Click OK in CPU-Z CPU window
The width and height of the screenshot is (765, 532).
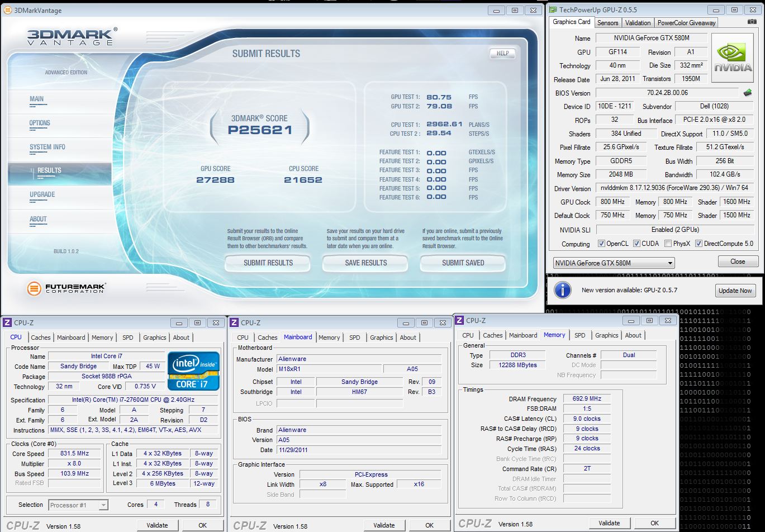coord(202,525)
